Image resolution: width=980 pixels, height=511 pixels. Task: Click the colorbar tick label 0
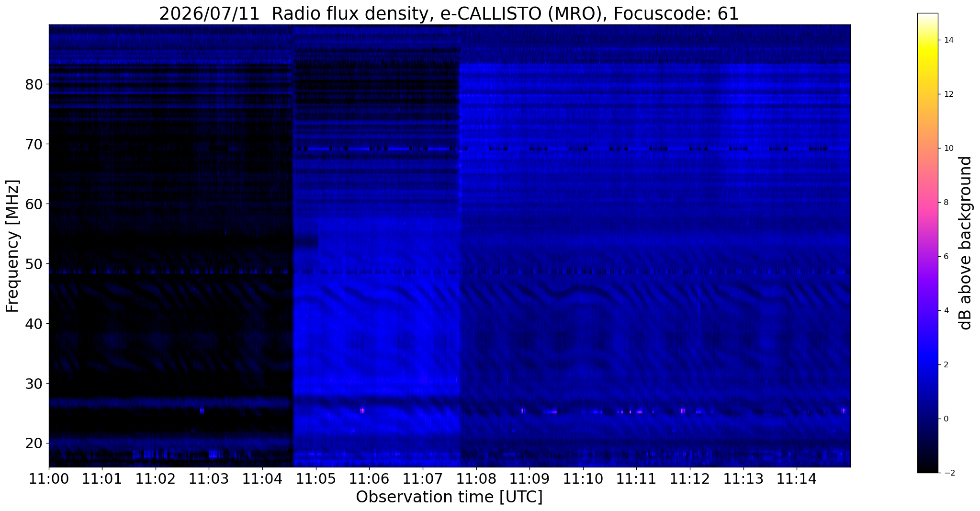click(x=946, y=419)
